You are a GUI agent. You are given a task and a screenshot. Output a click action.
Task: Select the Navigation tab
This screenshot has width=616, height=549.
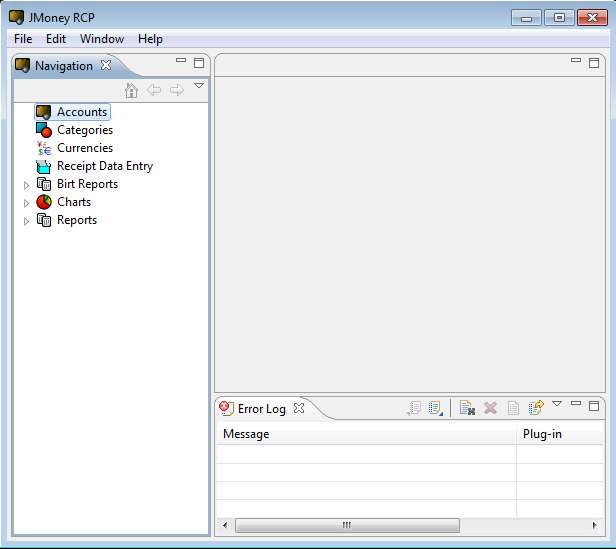[x=64, y=66]
